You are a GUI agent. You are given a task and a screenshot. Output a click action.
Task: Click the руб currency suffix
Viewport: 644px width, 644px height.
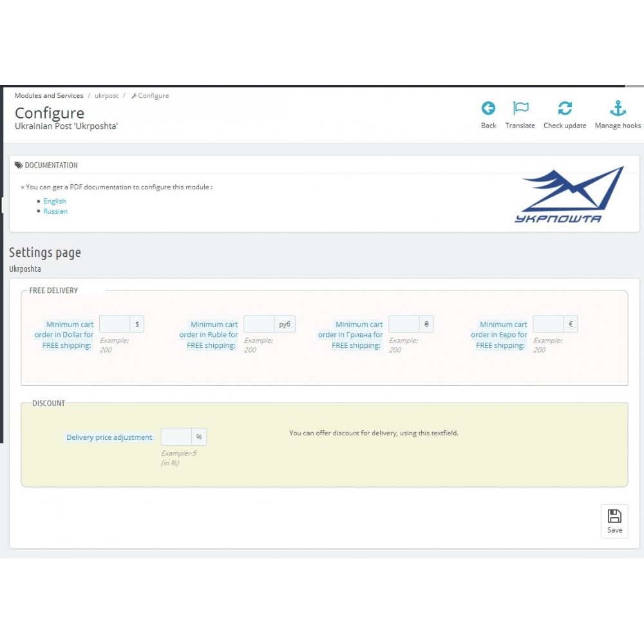(x=285, y=324)
